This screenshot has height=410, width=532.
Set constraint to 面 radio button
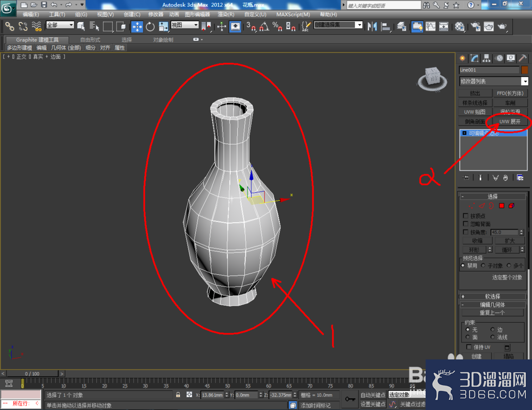(x=468, y=337)
